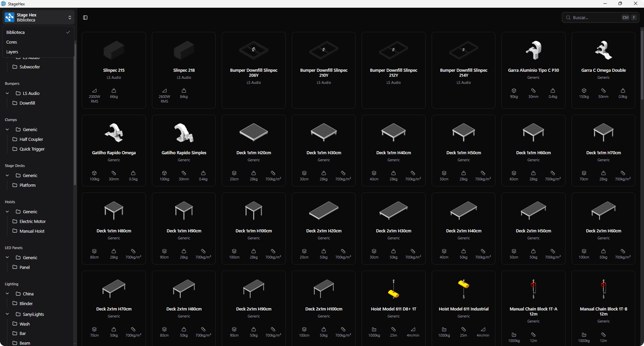The height and width of the screenshot is (346, 644).
Task: Open the Stage Hex Biblioteca workspace selector
Action: tap(70, 17)
